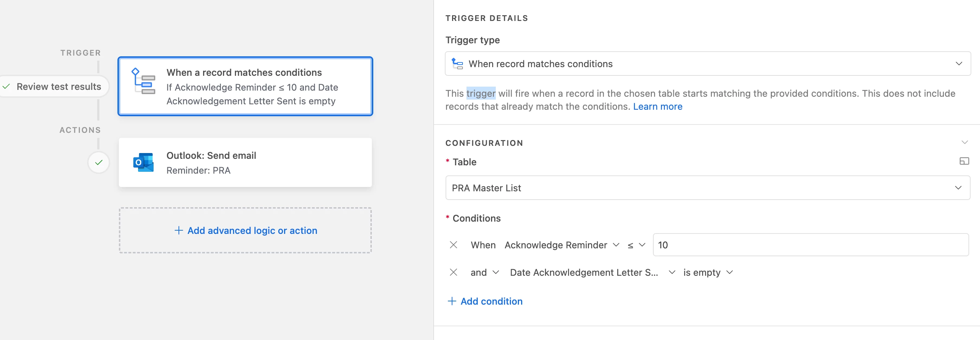Click the condition value field containing 10
This screenshot has height=340, width=980.
click(x=810, y=245)
